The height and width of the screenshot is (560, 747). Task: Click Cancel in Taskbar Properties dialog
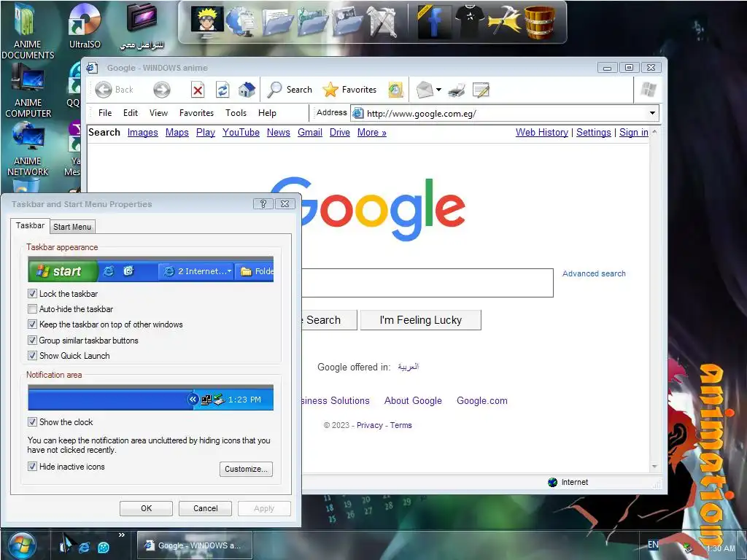point(205,508)
